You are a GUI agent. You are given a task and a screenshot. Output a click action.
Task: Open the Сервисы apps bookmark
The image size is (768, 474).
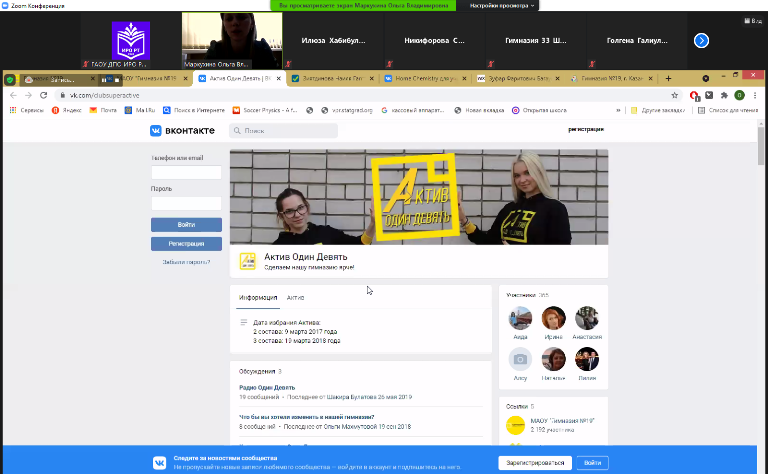[x=27, y=110]
